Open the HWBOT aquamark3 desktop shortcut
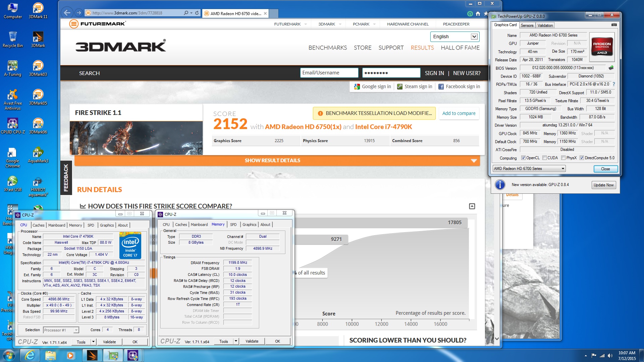Image resolution: width=644 pixels, height=362 pixels. point(38,186)
